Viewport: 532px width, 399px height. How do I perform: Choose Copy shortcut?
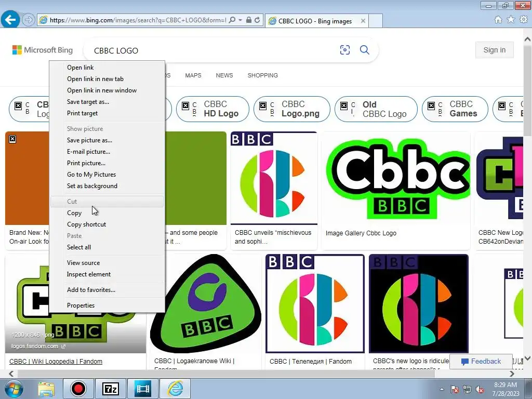point(107,224)
